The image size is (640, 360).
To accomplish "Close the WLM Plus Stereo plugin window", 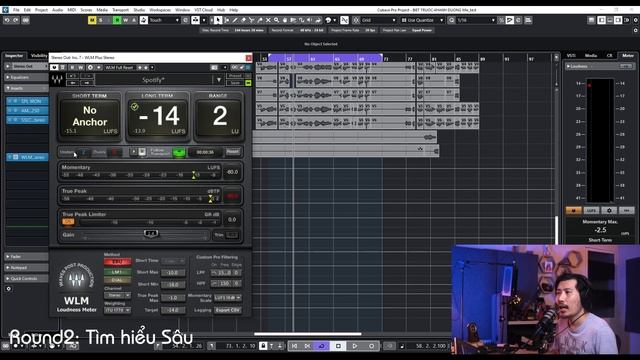I will click(249, 58).
